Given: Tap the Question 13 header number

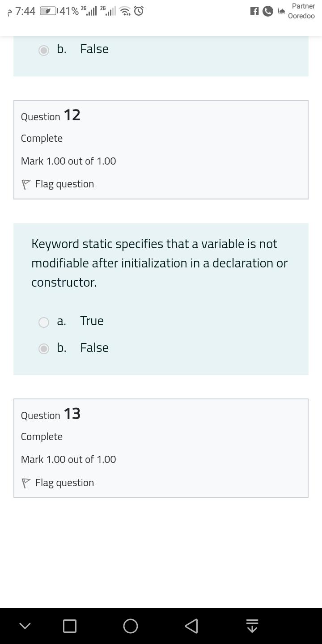Looking at the screenshot, I should (x=72, y=414).
